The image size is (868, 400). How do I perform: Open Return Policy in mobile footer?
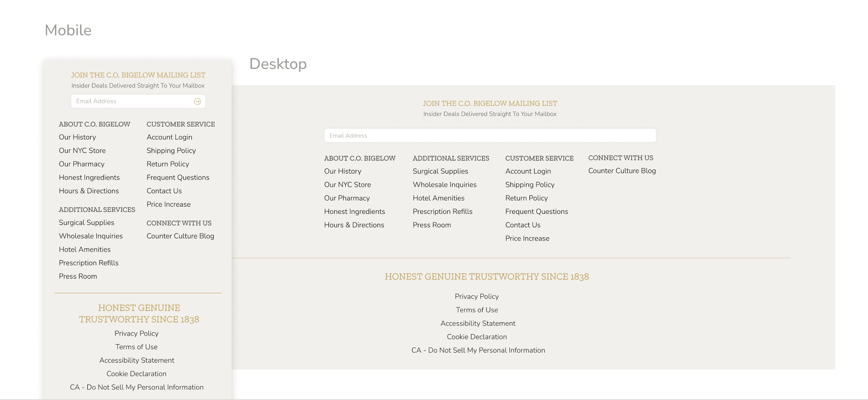click(168, 164)
